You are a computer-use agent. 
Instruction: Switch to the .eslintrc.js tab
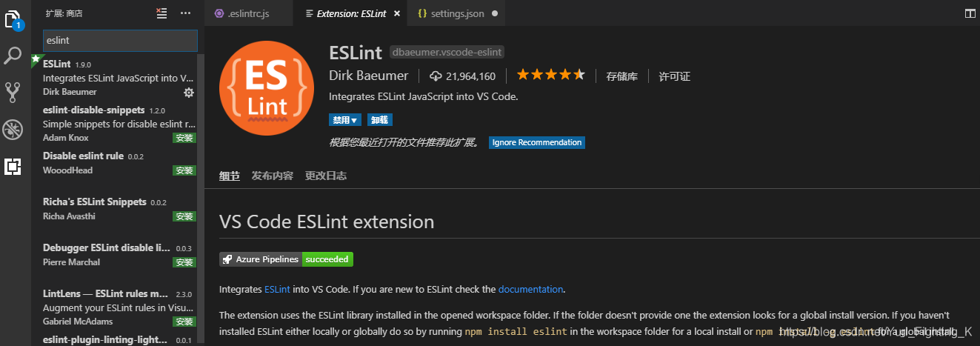click(248, 13)
